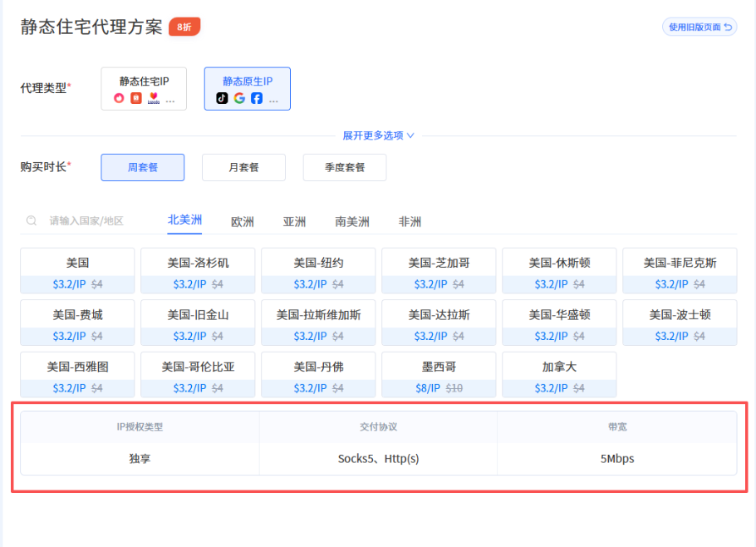Select the 美国-洛杉矶 location card
Image resolution: width=756 pixels, height=547 pixels.
coord(199,271)
